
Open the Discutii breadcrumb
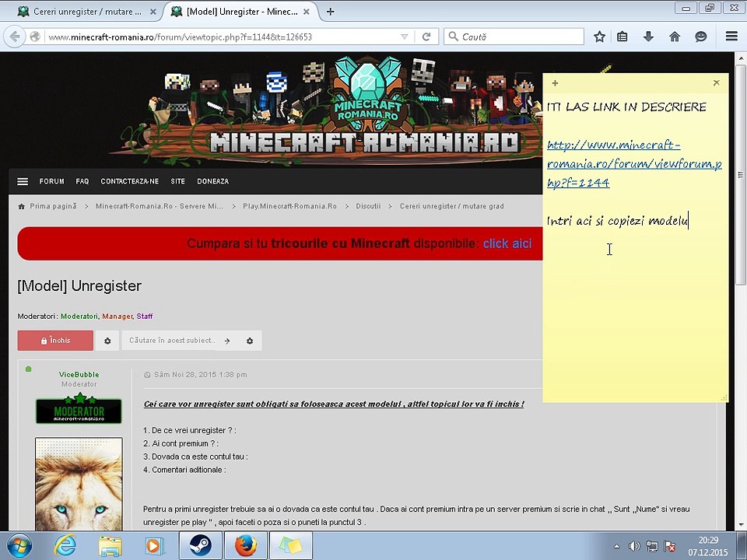(368, 206)
